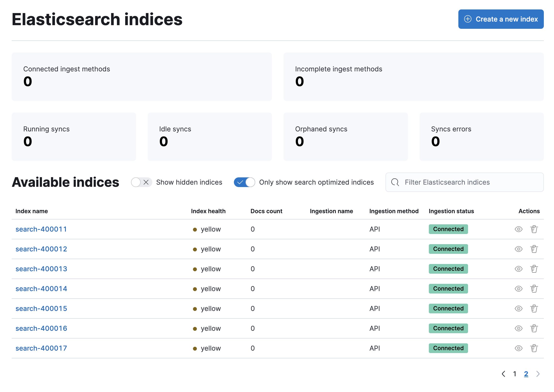Open index search-400013
Viewport: 554px width, 392px height.
coord(41,269)
